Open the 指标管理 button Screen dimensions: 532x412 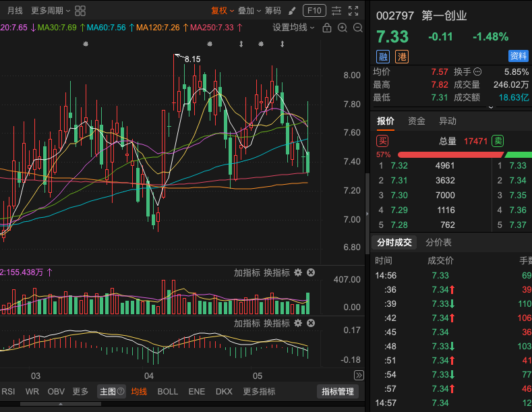point(338,392)
